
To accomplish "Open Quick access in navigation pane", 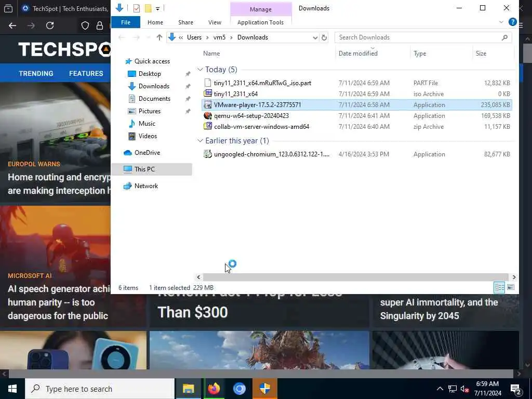I will 152,61.
